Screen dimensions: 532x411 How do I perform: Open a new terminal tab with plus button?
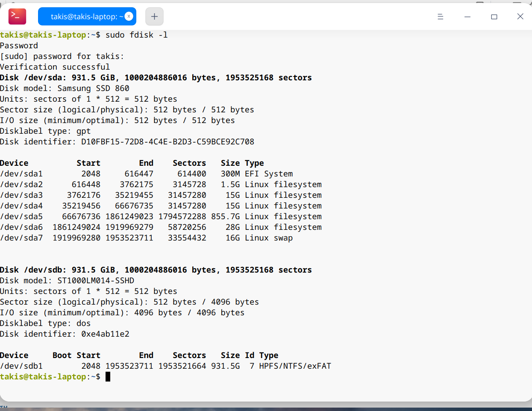[x=154, y=16]
